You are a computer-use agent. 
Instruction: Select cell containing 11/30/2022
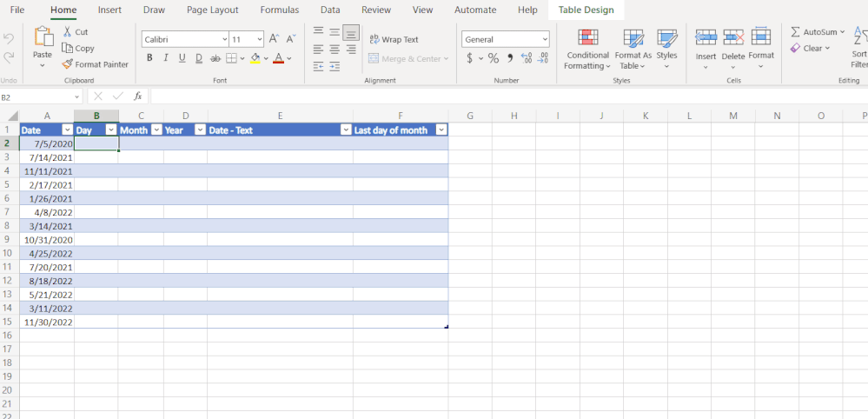coord(47,323)
